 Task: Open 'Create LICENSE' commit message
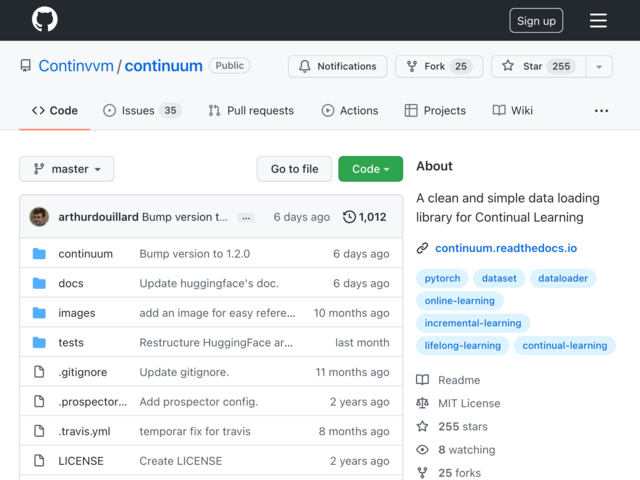pos(181,461)
